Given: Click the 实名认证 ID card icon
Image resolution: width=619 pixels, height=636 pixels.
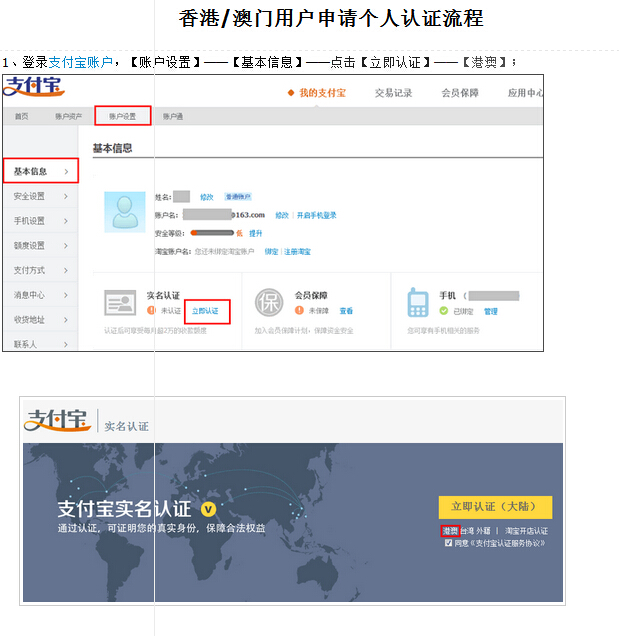Looking at the screenshot, I should point(121,304).
